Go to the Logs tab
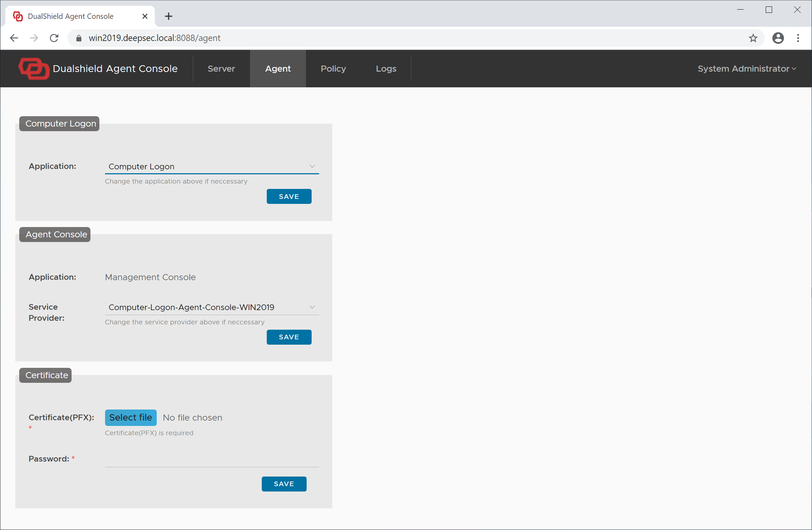The image size is (812, 530). coord(386,68)
